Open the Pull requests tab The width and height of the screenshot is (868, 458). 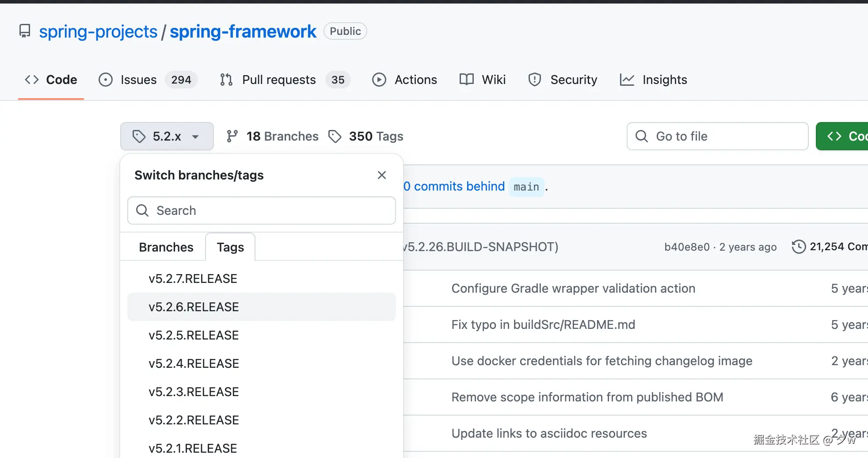click(x=278, y=80)
